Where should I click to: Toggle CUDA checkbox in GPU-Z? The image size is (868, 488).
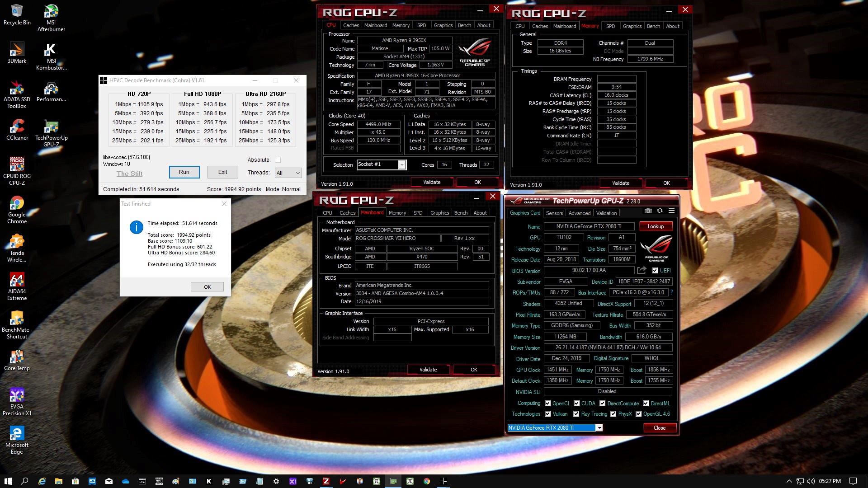[x=577, y=404]
